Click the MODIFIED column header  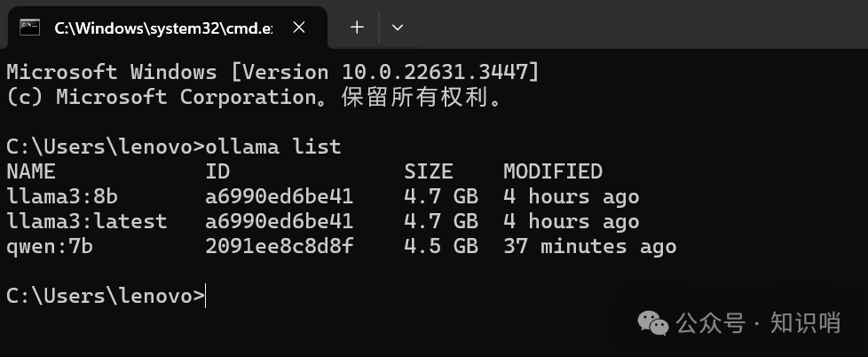tap(552, 171)
